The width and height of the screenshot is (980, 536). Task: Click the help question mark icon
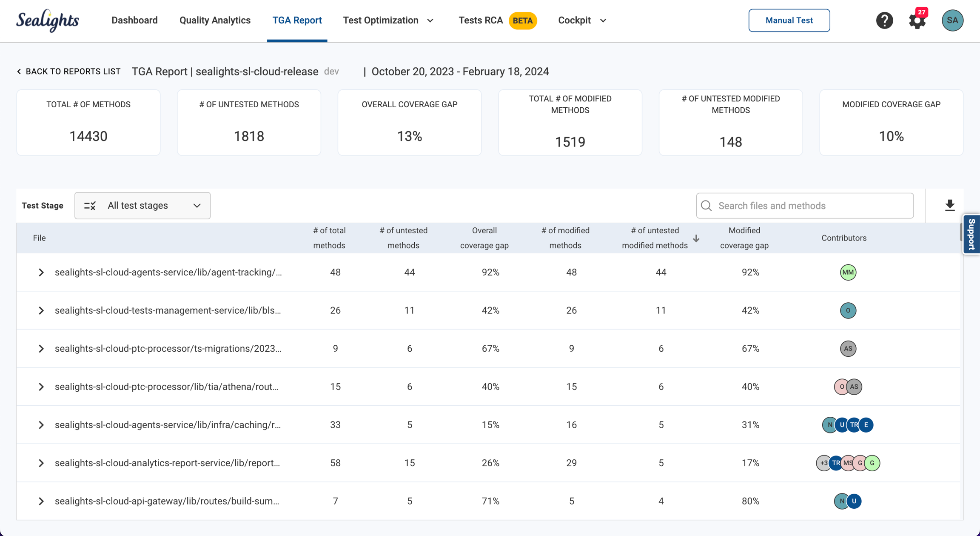(x=884, y=20)
